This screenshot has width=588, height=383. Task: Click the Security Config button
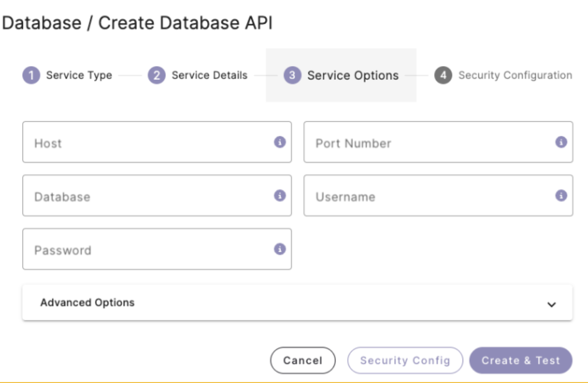[405, 361]
